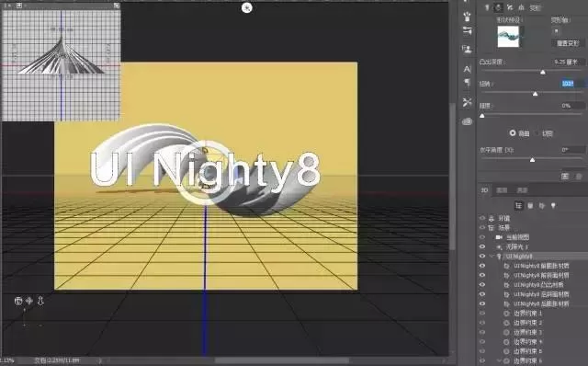Click the shape preset thumbnail
The height and width of the screenshot is (366, 588).
click(508, 37)
